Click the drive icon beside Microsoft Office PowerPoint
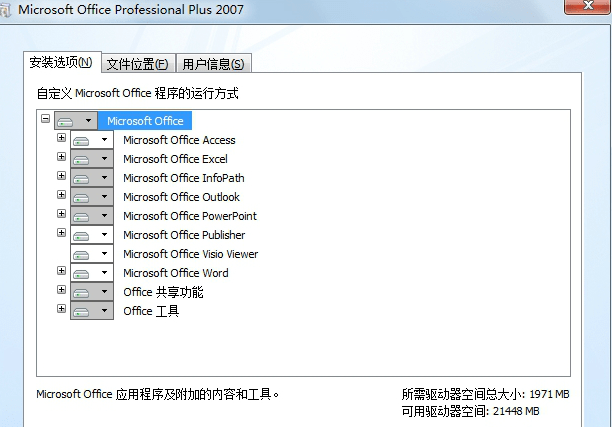The image size is (612, 427). click(83, 216)
